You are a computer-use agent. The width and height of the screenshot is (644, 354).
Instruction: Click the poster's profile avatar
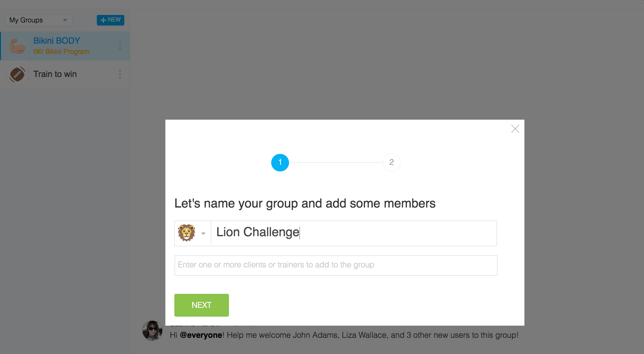[152, 331]
